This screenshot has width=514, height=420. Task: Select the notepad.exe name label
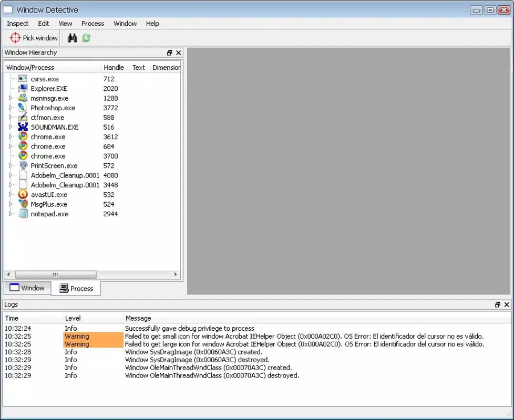pos(49,214)
